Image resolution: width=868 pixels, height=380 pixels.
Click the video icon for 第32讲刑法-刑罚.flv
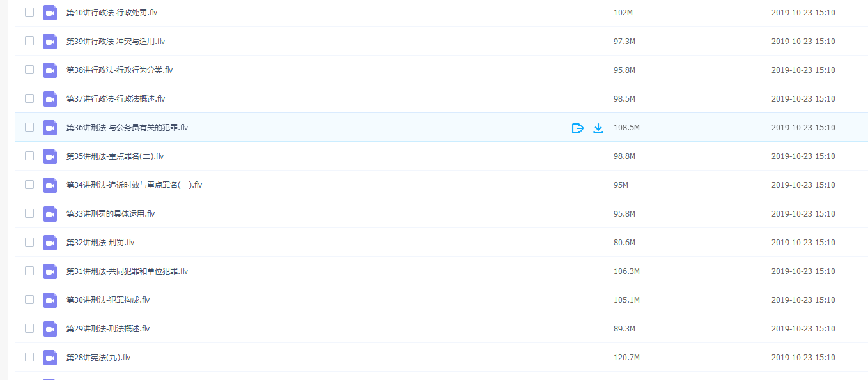[x=50, y=243]
